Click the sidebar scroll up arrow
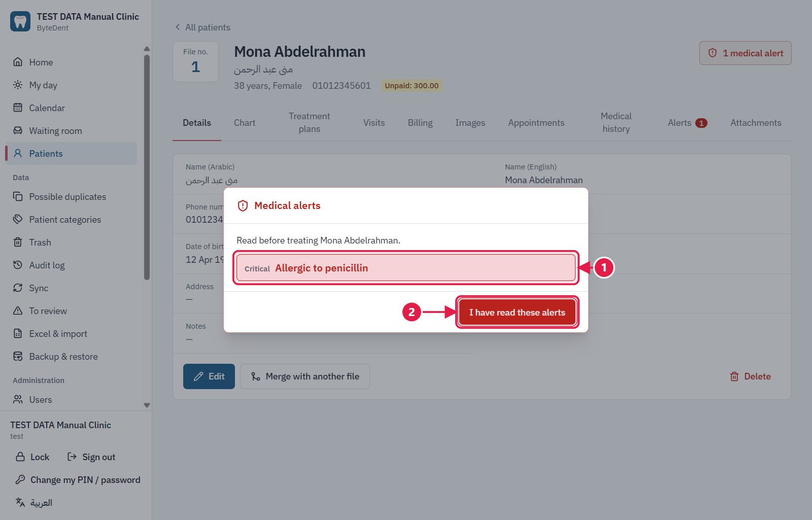This screenshot has height=520, width=812. tap(147, 49)
